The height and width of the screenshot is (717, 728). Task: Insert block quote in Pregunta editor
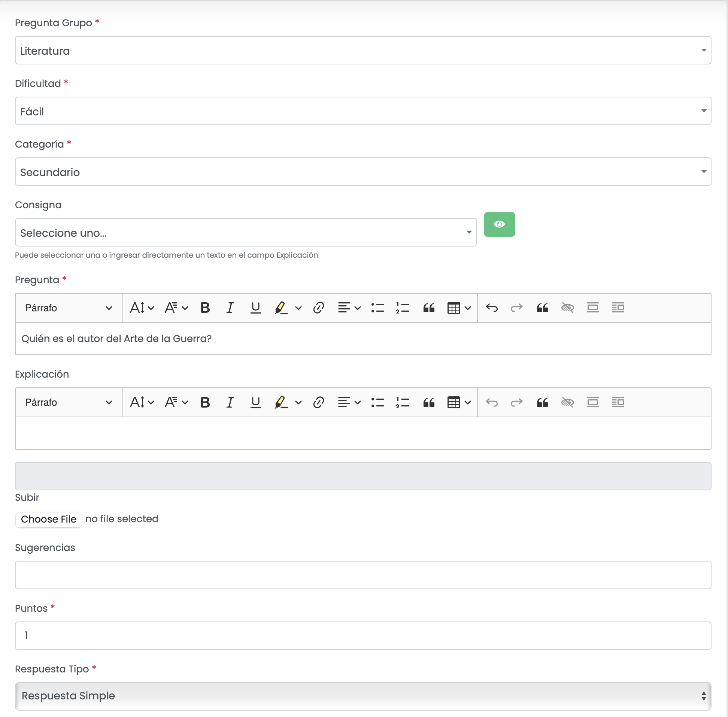point(429,308)
